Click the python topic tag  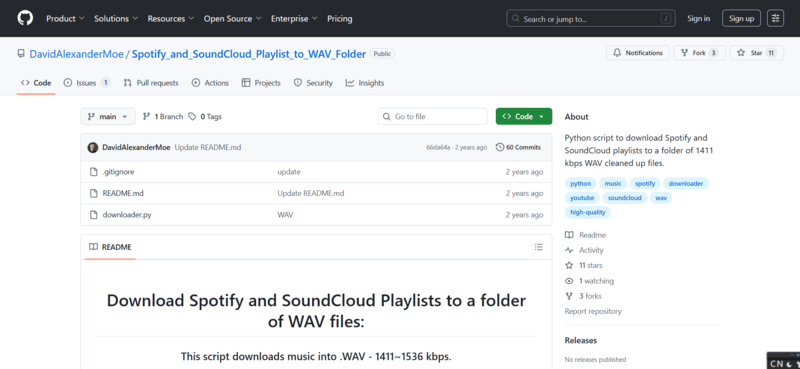click(581, 183)
